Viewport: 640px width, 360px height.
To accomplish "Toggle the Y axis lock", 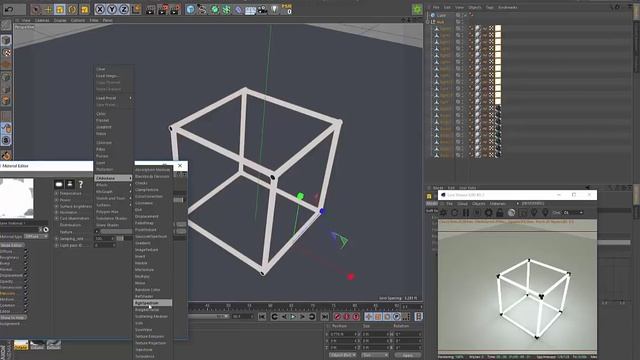I will click(112, 9).
